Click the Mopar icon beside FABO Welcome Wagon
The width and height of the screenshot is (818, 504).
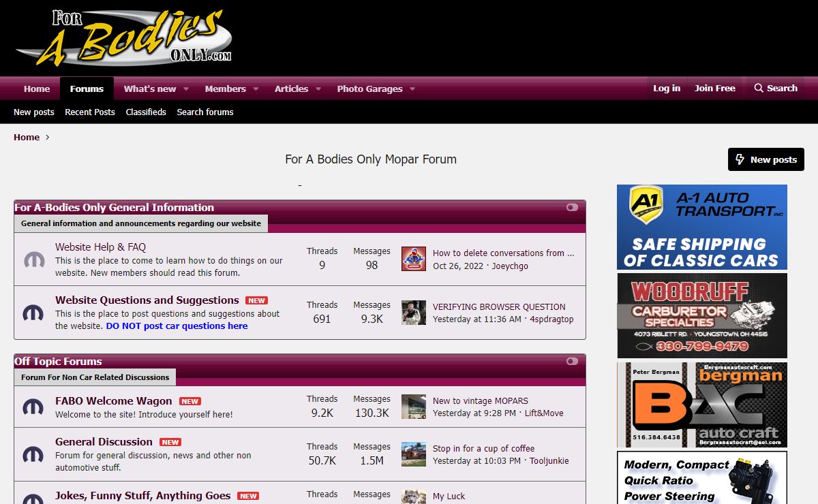(34, 407)
